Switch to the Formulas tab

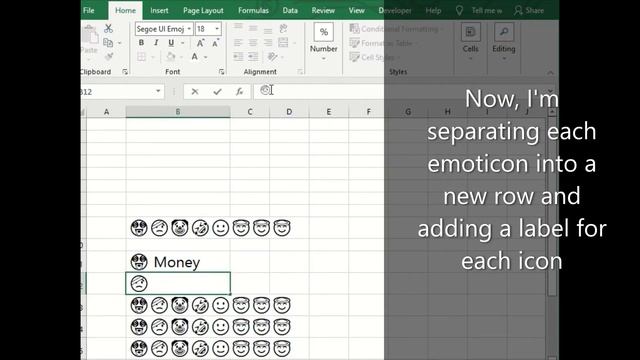click(253, 11)
